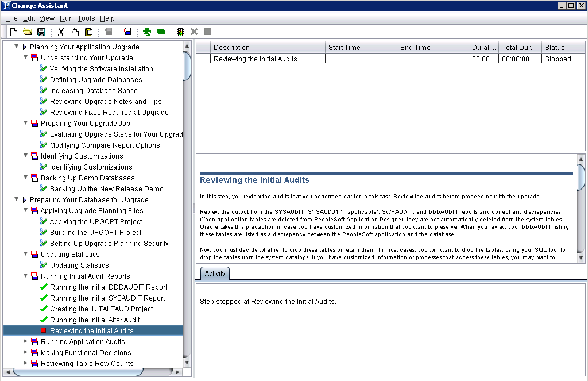Click the Stopped status cell in the table
Screen dimensions: 588x381
coord(563,59)
